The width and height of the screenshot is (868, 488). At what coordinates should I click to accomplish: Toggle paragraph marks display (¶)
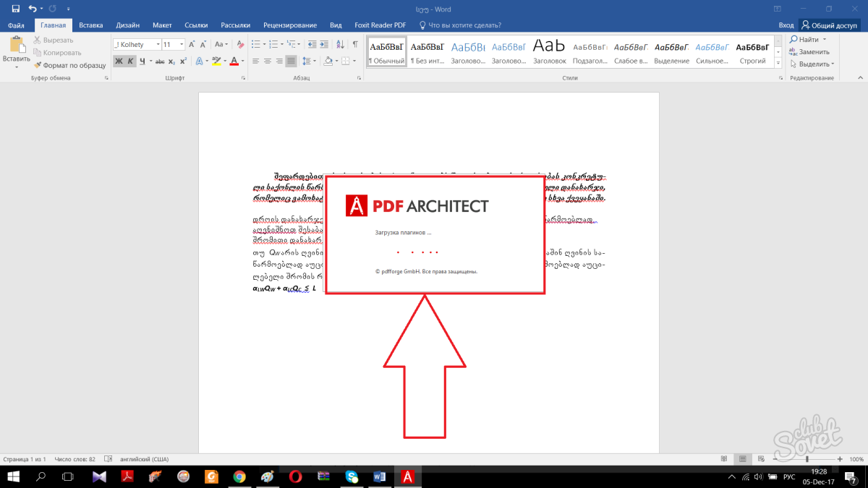pyautogui.click(x=354, y=45)
